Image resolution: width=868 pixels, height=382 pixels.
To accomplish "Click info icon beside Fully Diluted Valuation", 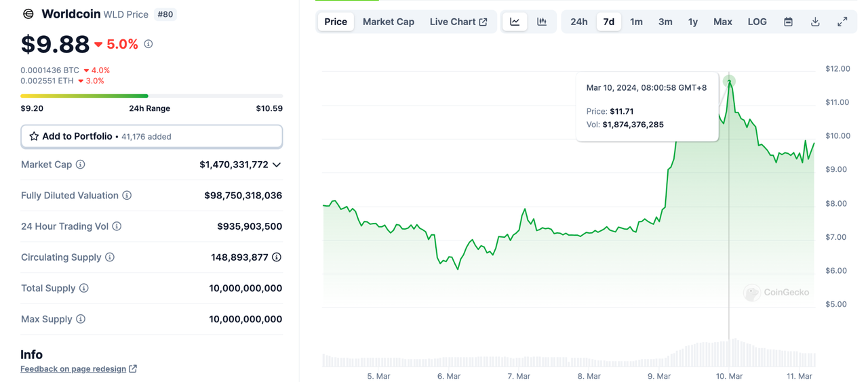I will tap(127, 196).
